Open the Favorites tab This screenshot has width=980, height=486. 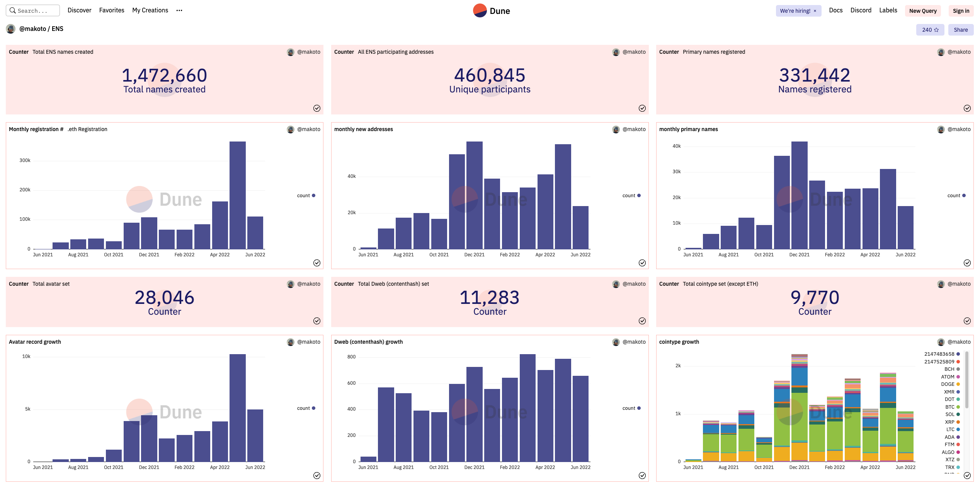click(112, 10)
